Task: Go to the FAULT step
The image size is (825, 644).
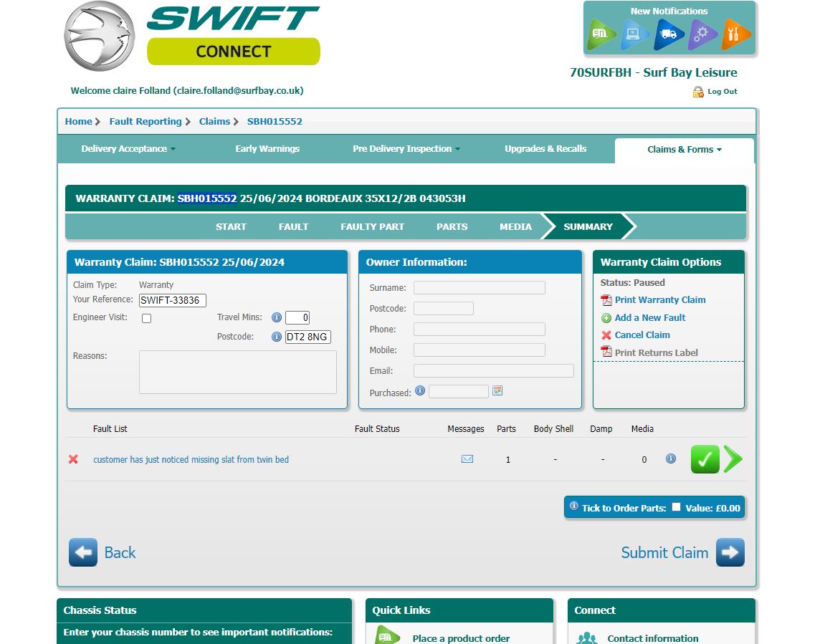Action: point(294,227)
